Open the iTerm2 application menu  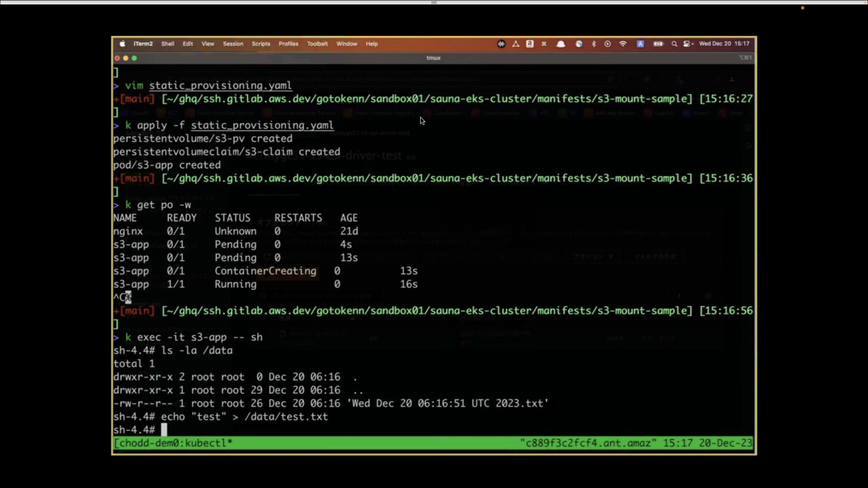[143, 44]
